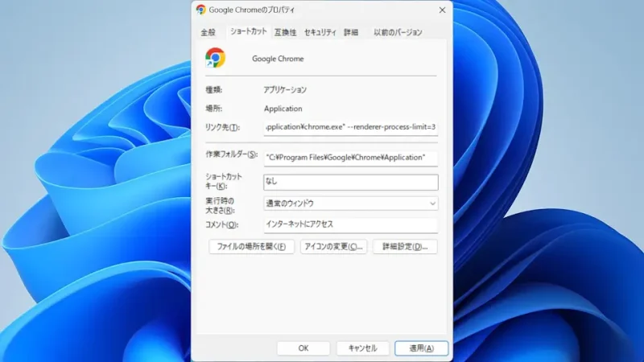644x362 pixels.
Task: Click the Chrome icon in the title bar
Action: (200, 10)
